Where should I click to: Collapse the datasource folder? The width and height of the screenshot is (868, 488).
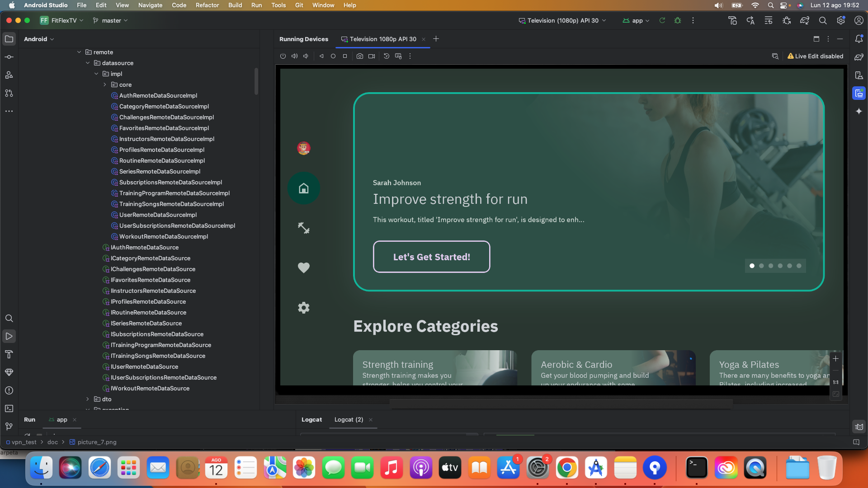88,63
